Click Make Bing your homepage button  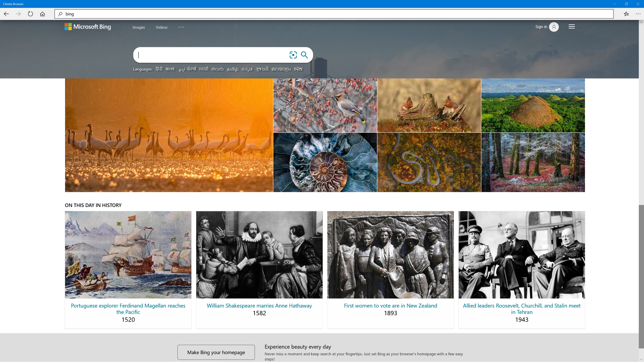click(x=216, y=352)
